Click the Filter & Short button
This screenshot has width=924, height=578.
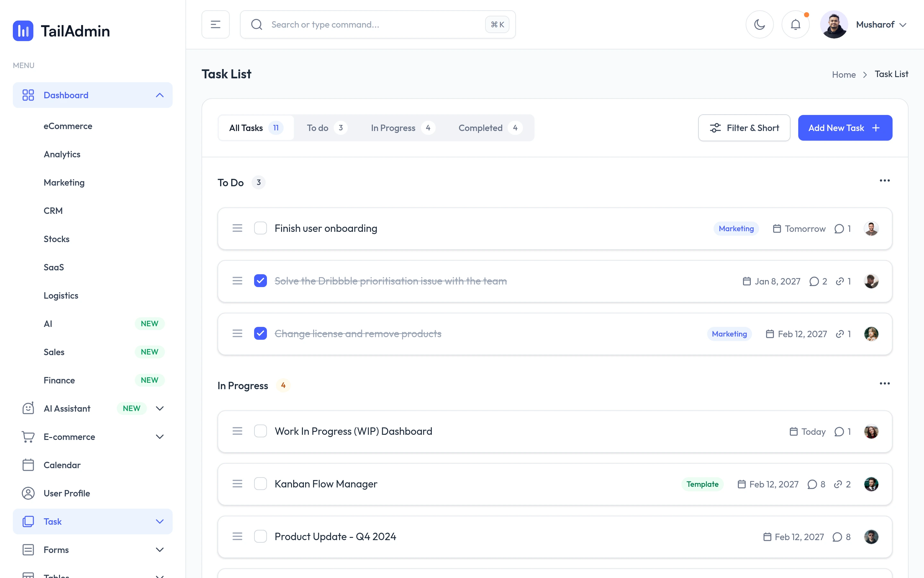pyautogui.click(x=744, y=128)
